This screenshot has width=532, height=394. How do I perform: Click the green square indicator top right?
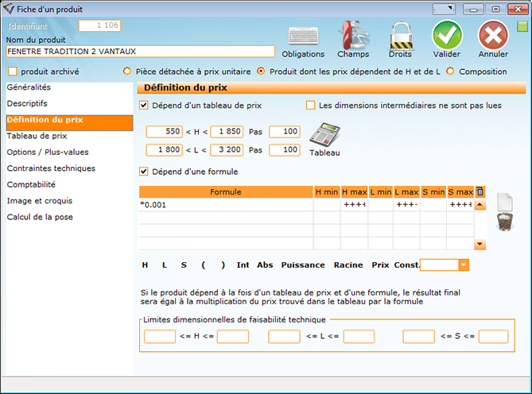(x=522, y=26)
